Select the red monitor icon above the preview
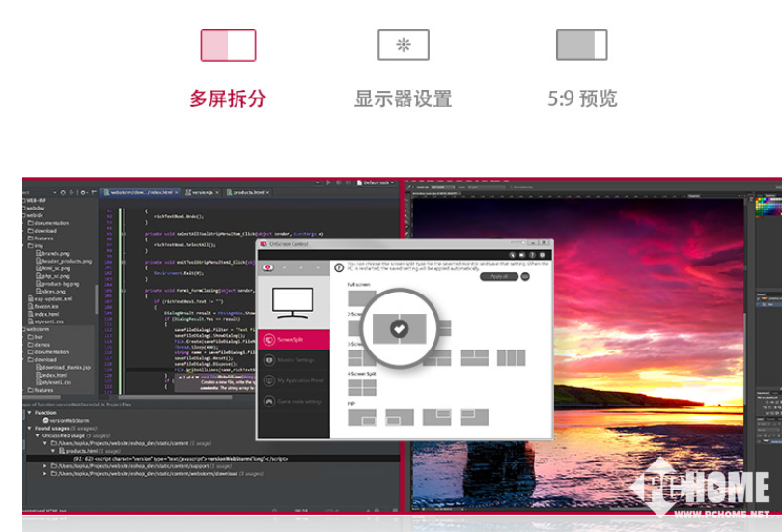 (x=267, y=267)
